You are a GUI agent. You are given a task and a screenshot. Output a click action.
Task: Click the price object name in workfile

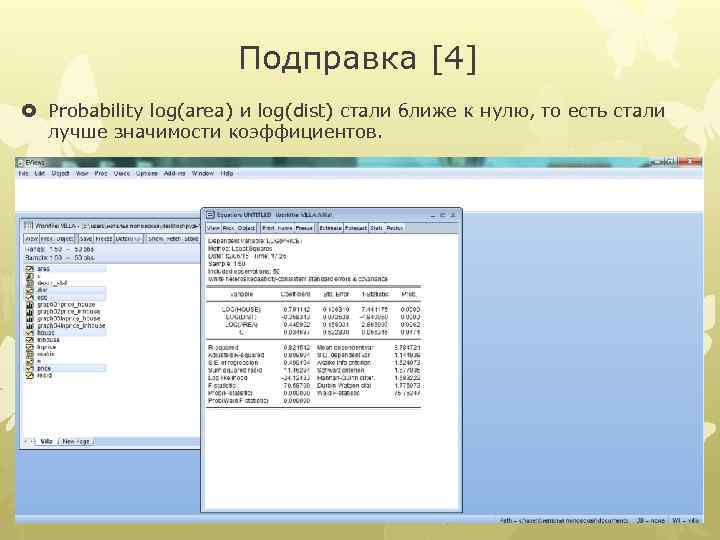(44, 368)
